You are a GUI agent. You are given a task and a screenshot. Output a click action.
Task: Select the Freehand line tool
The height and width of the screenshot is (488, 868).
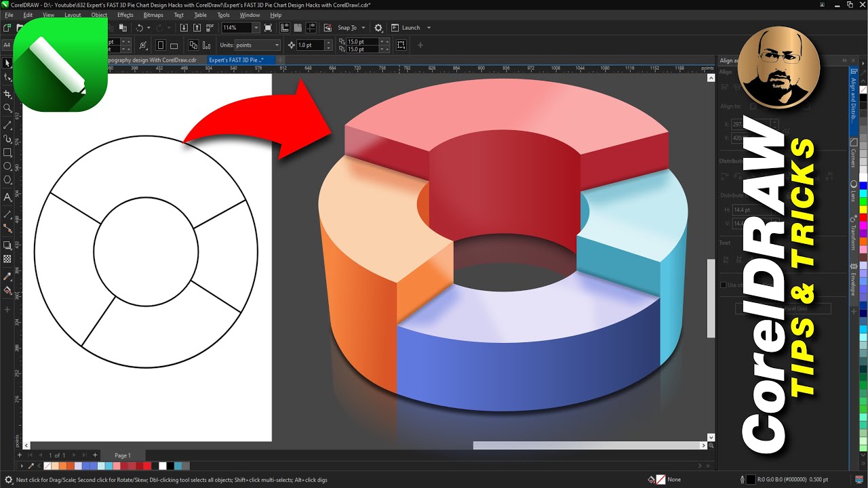click(7, 125)
